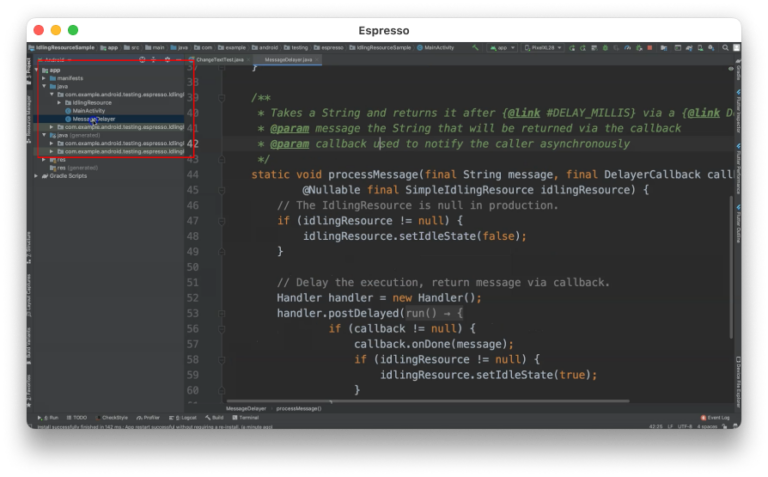Viewport: 768px width, 477px height.
Task: Expand the Gradle Scripts node arrow
Action: point(36,176)
